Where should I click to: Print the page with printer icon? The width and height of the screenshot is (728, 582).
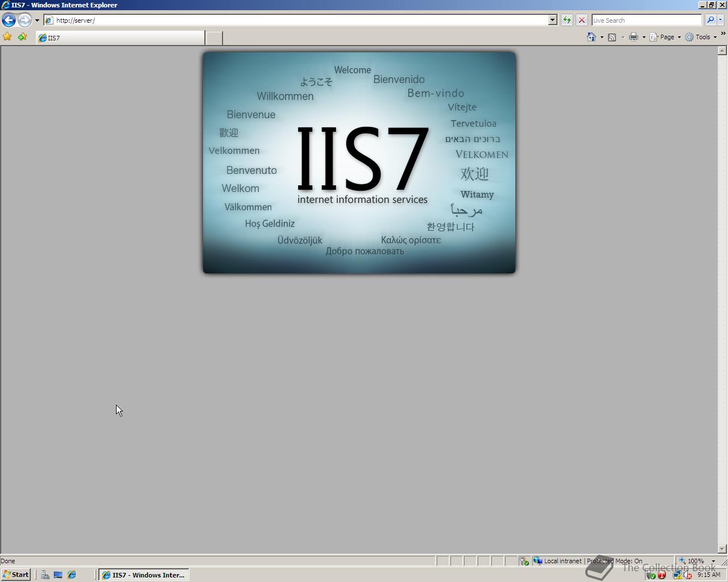coord(634,37)
